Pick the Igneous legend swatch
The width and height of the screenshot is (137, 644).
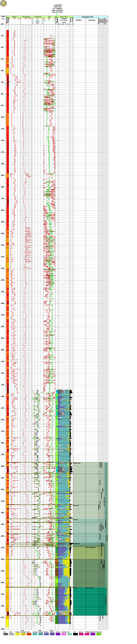pos(81,634)
